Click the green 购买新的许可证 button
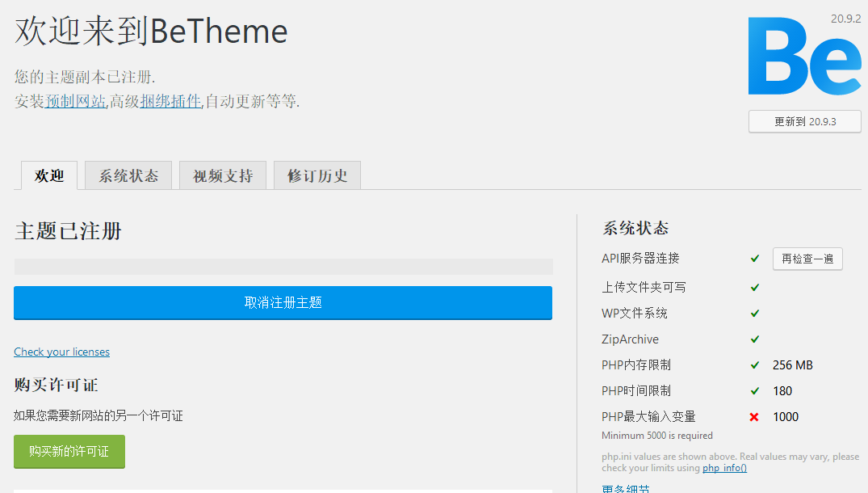The image size is (868, 493). (x=69, y=452)
